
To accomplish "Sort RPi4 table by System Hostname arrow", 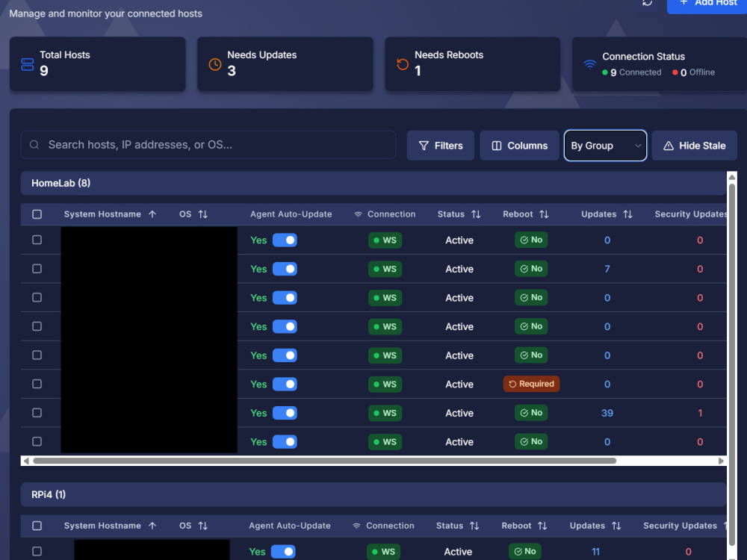I will [152, 526].
